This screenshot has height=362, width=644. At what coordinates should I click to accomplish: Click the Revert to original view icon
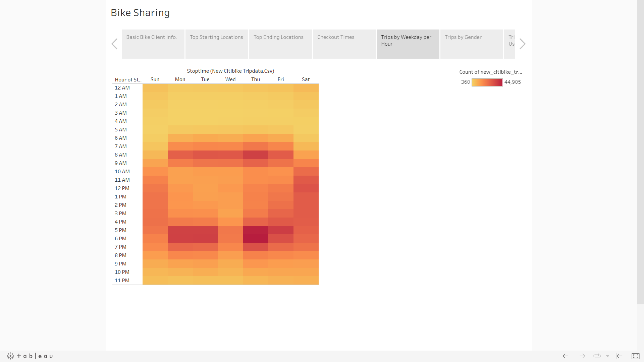pos(618,356)
